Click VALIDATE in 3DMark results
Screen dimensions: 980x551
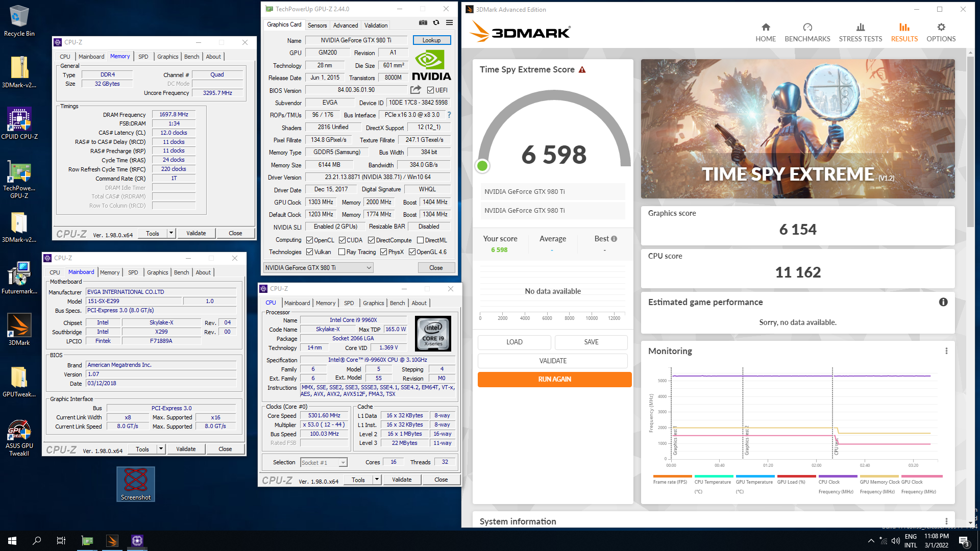click(553, 361)
